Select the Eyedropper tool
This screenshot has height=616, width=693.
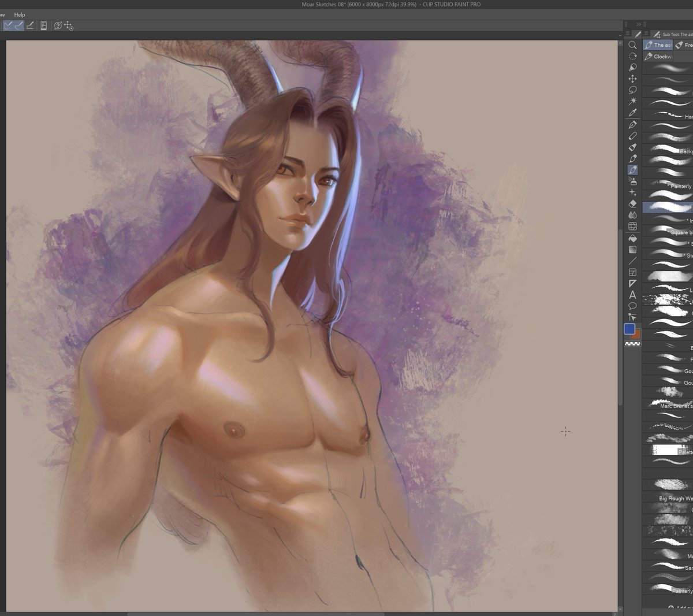[632, 113]
